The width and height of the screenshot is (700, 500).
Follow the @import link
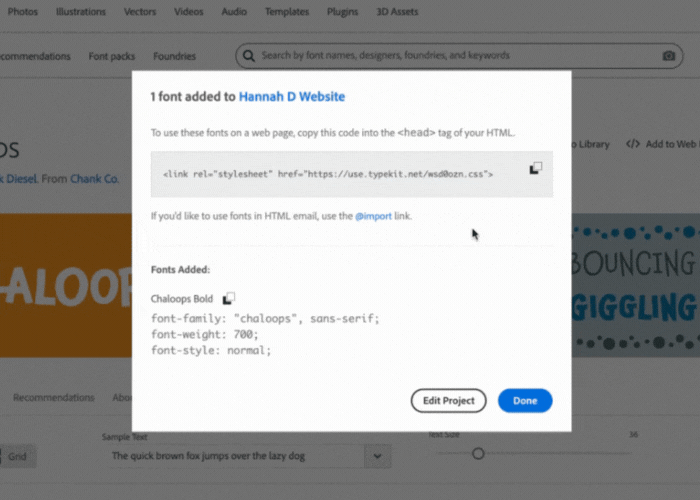click(x=373, y=216)
